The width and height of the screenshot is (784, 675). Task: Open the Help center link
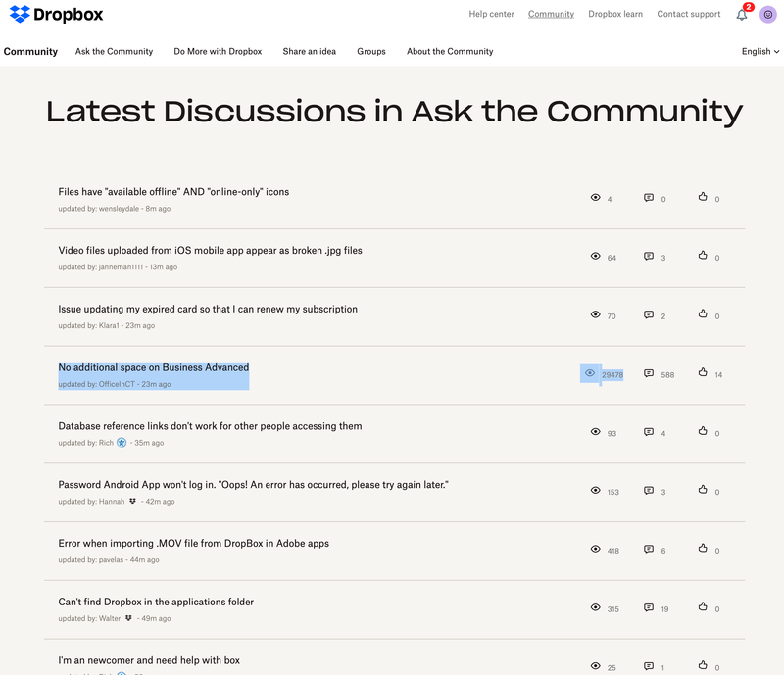pyautogui.click(x=491, y=15)
